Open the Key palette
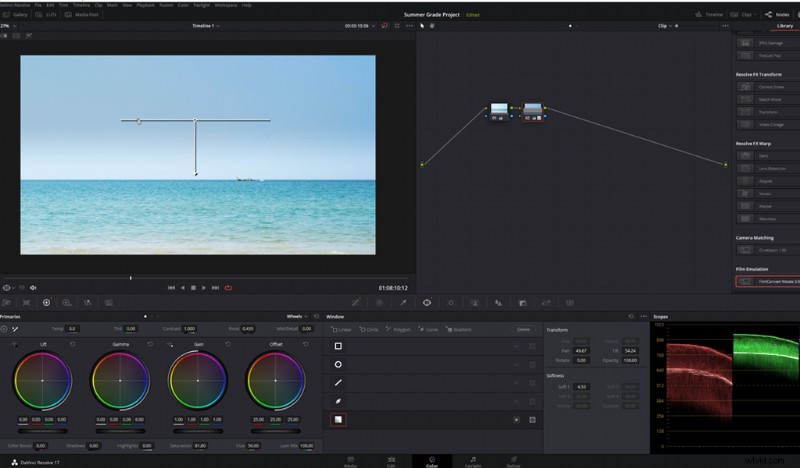Image resolution: width=800 pixels, height=468 pixels. coord(522,303)
